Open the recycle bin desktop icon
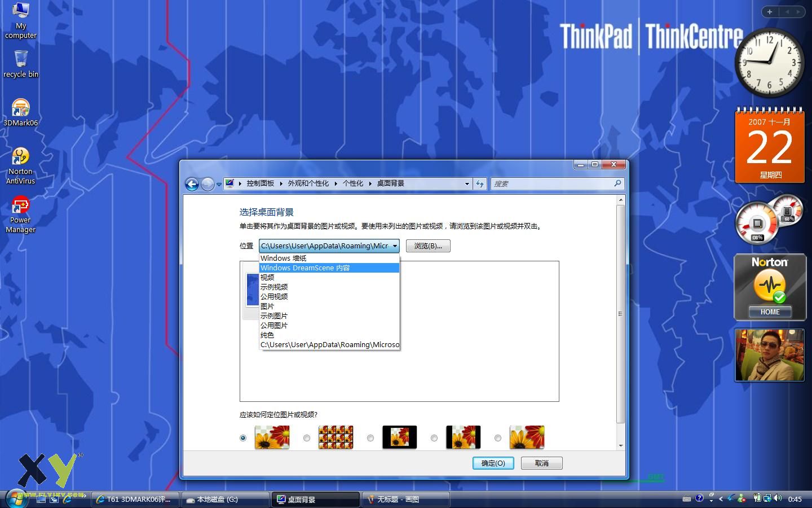812x508 pixels. (21, 64)
